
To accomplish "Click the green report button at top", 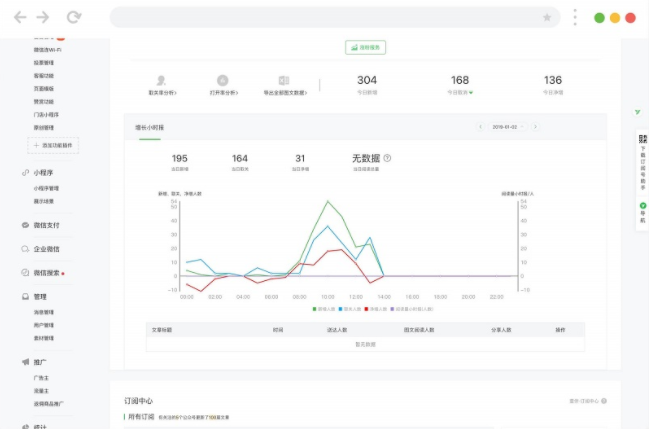I will (x=365, y=47).
